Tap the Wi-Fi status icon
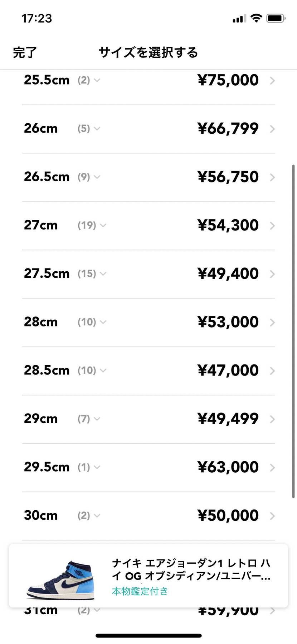 (256, 18)
